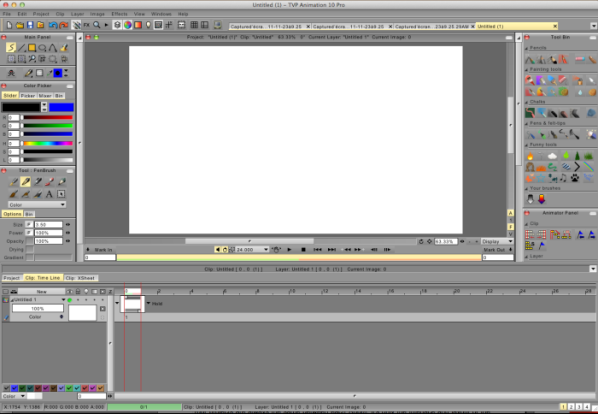Toggle the Opacity pressure checkbox
598x414 pixels.
pyautogui.click(x=29, y=241)
